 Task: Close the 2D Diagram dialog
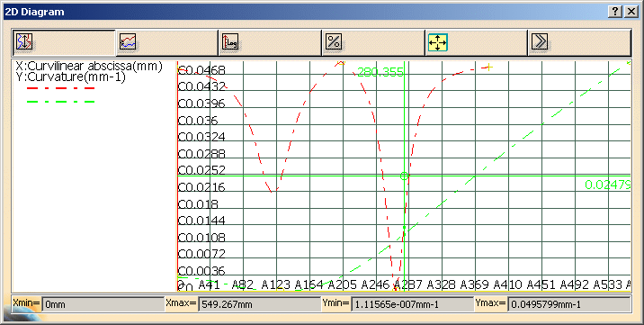coord(631,12)
